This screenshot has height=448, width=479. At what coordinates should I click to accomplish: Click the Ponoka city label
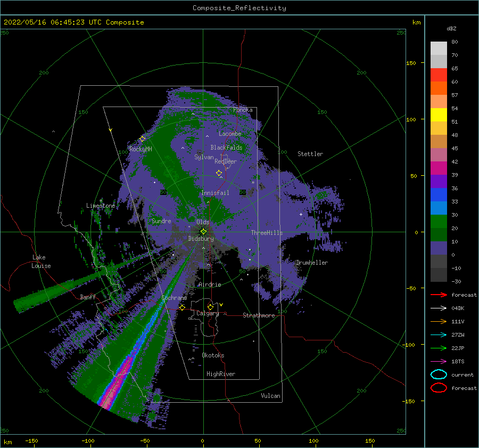coord(243,110)
